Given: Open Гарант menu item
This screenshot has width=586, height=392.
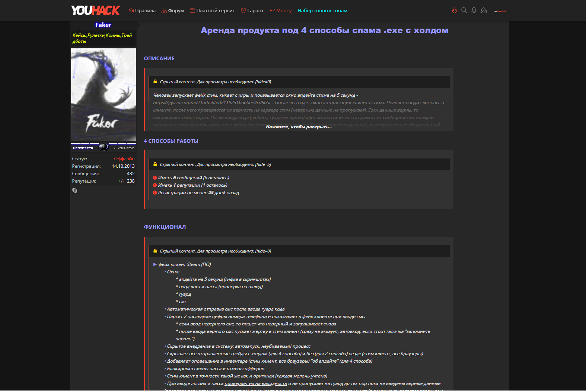Looking at the screenshot, I should coord(252,11).
